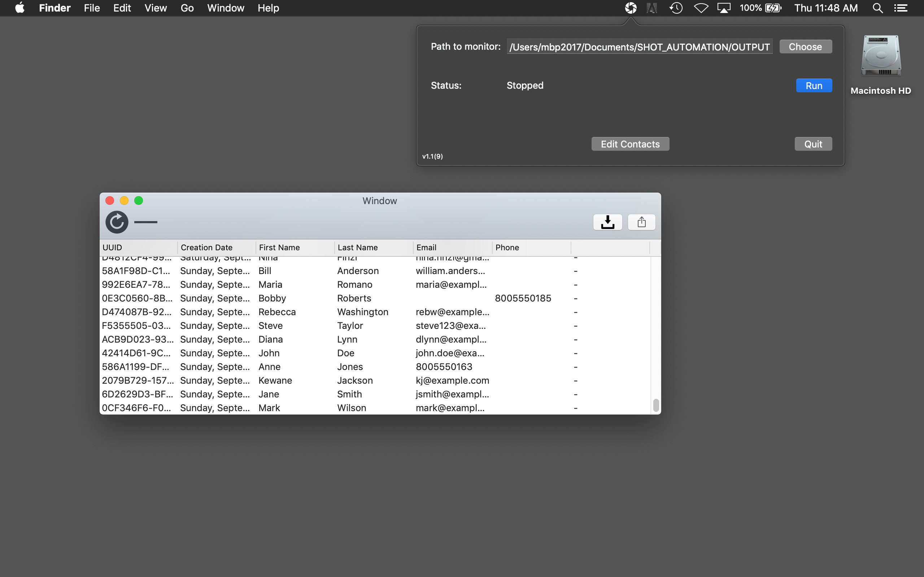Open Spotlight search magnifier icon

pyautogui.click(x=877, y=8)
